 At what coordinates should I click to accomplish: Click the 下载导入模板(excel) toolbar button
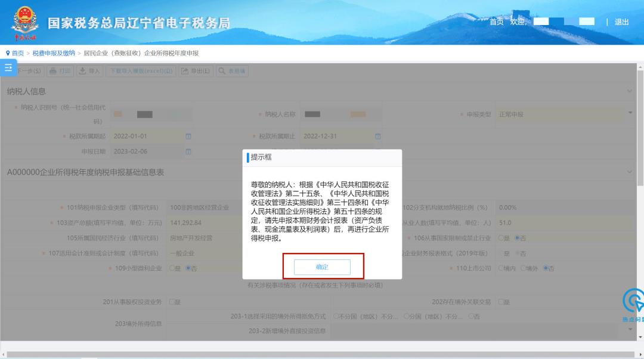click(141, 72)
